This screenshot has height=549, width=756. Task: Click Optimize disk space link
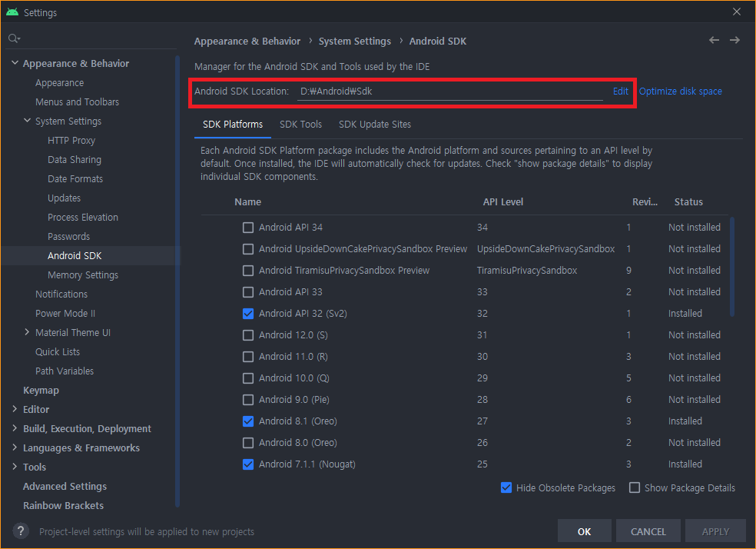coord(680,91)
